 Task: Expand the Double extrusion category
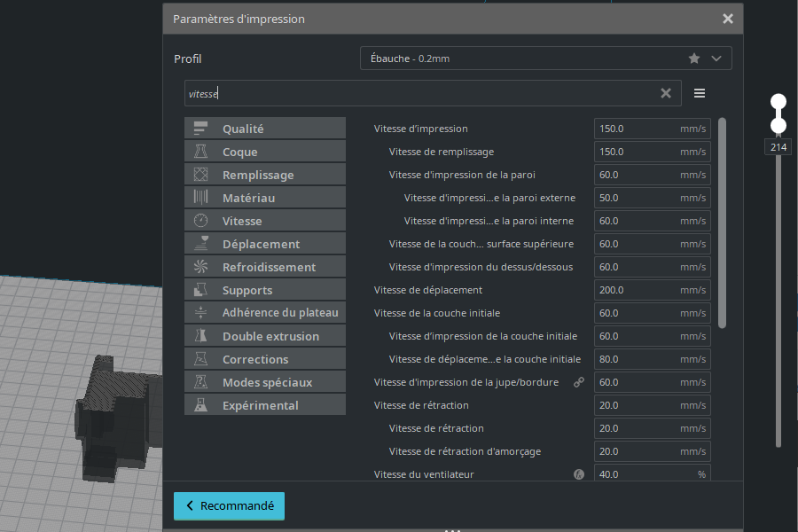[264, 336]
